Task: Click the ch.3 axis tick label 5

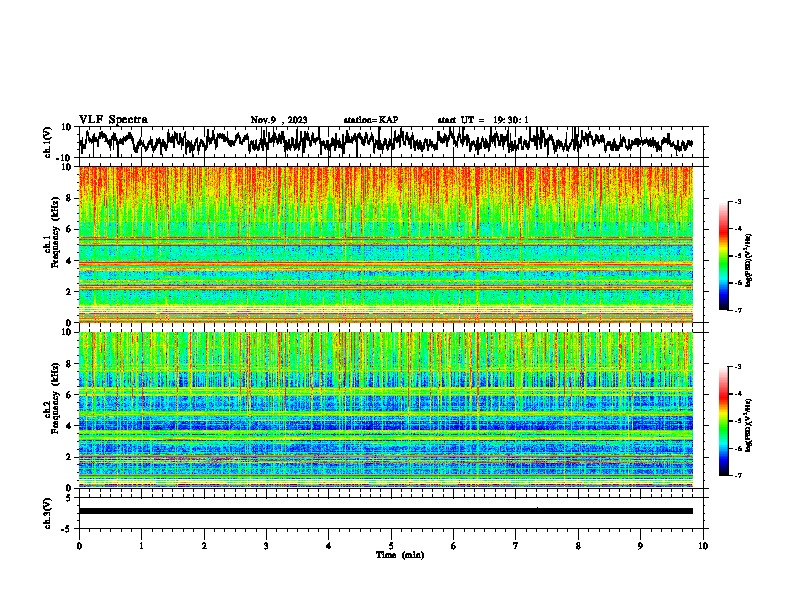Action: [x=69, y=498]
